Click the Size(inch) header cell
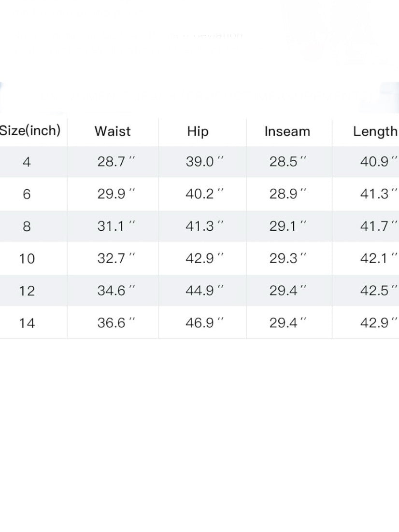The image size is (399, 532). click(x=30, y=130)
